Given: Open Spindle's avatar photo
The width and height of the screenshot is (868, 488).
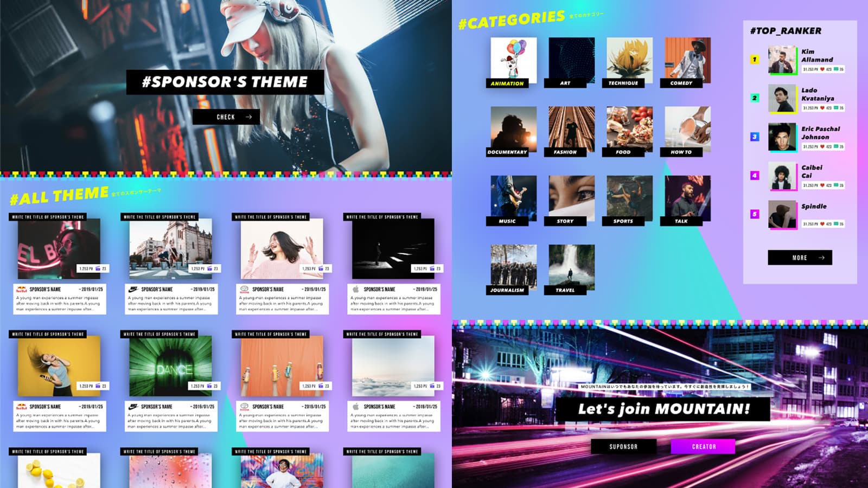Looking at the screenshot, I should point(782,214).
